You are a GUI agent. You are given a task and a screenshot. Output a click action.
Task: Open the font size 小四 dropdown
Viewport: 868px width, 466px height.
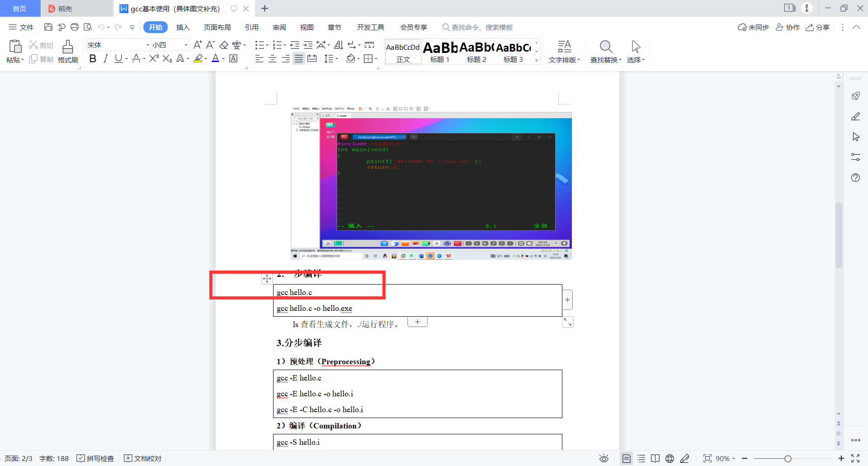coord(186,45)
